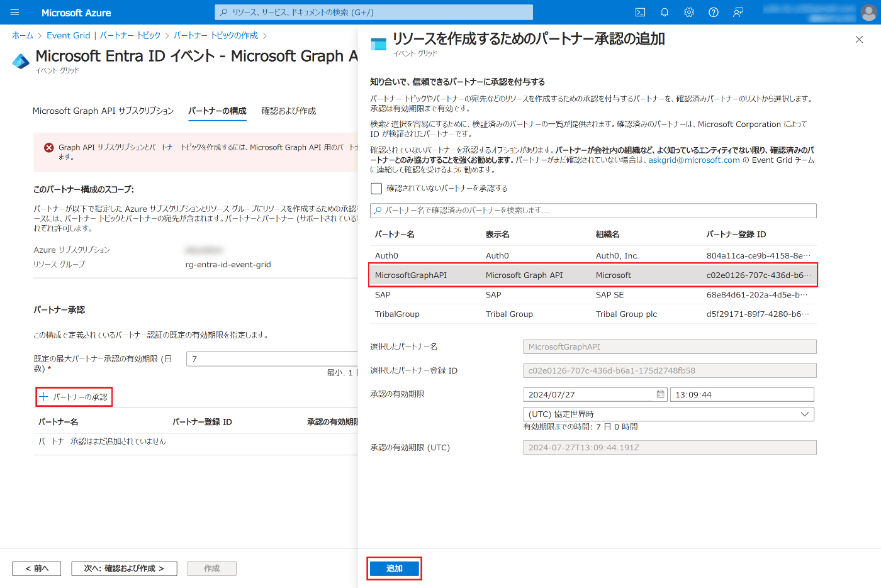The image size is (881, 588).
Task: Open the Azure portal hamburger menu
Action: 15,13
